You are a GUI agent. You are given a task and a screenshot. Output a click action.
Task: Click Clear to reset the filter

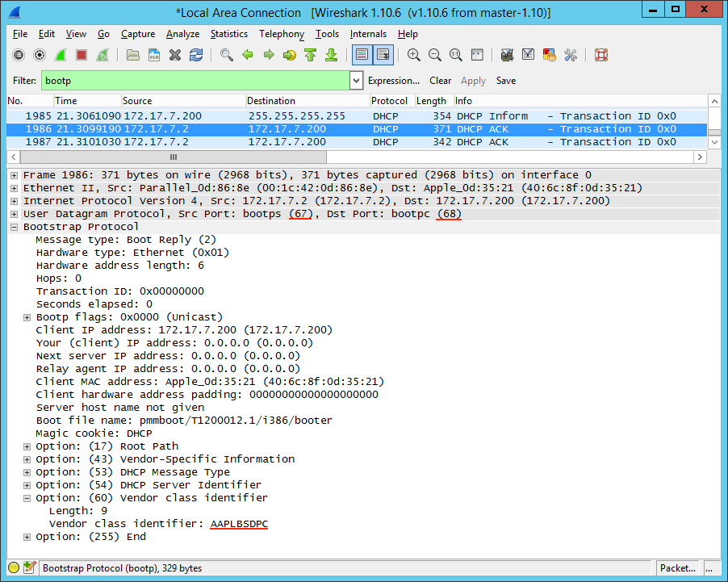[440, 81]
